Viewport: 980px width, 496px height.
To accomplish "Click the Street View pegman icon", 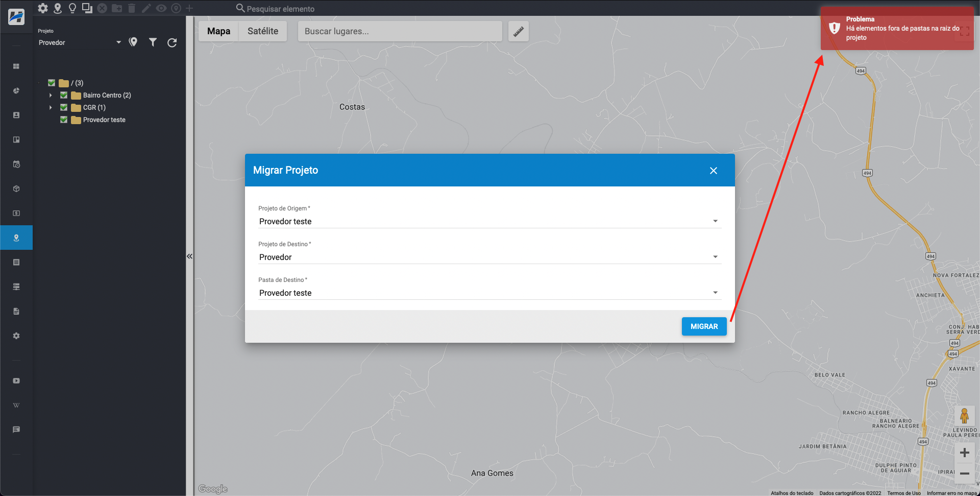I will pos(964,416).
